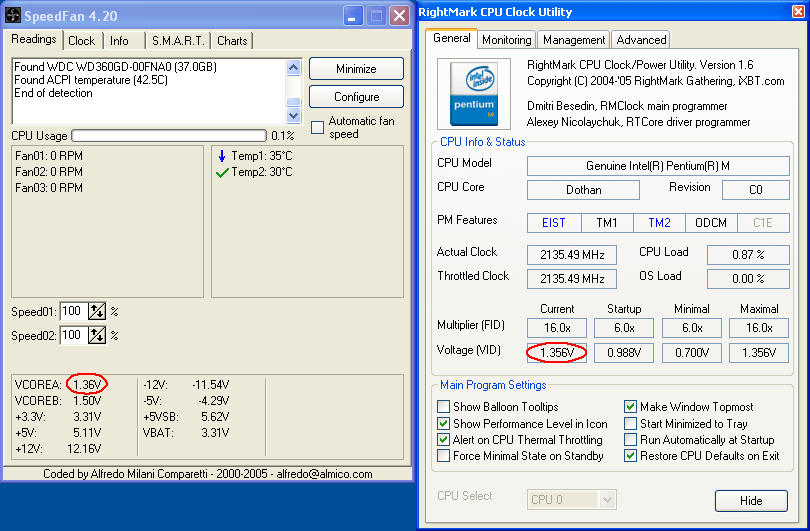Open the Advanced tab in RightMark
810x531 pixels.
(x=641, y=40)
